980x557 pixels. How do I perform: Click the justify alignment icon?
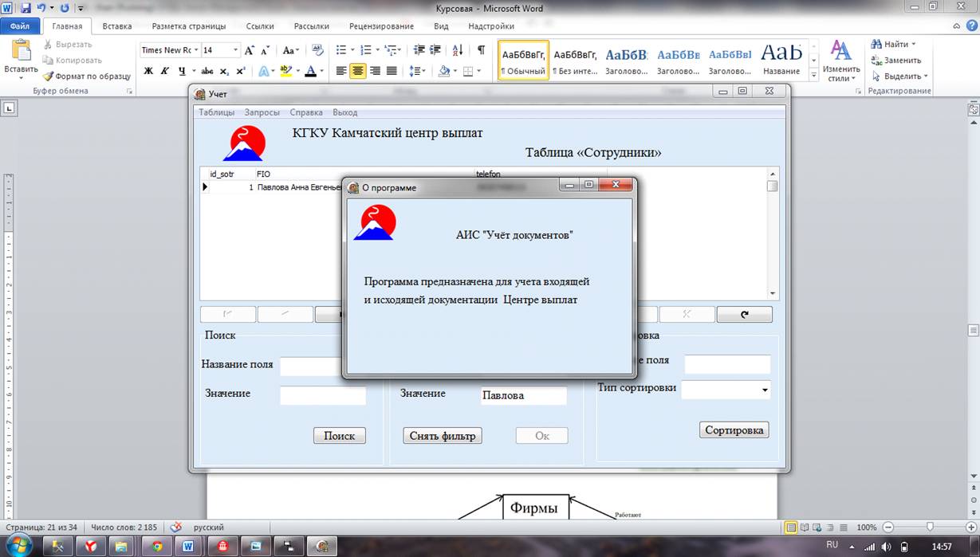click(x=392, y=71)
